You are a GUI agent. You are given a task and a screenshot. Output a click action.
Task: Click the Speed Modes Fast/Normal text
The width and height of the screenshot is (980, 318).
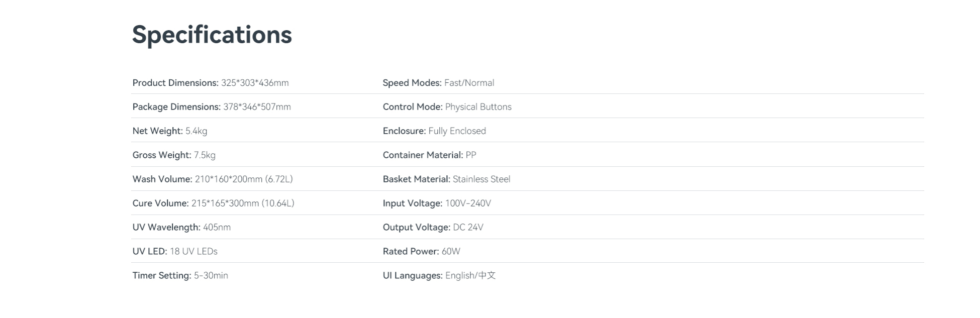(438, 83)
